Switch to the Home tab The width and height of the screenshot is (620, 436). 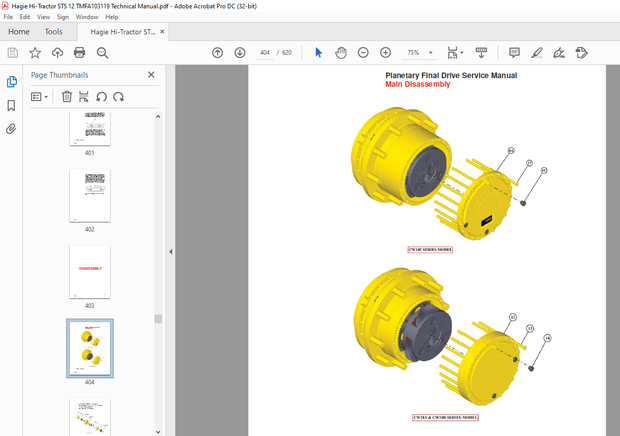19,32
